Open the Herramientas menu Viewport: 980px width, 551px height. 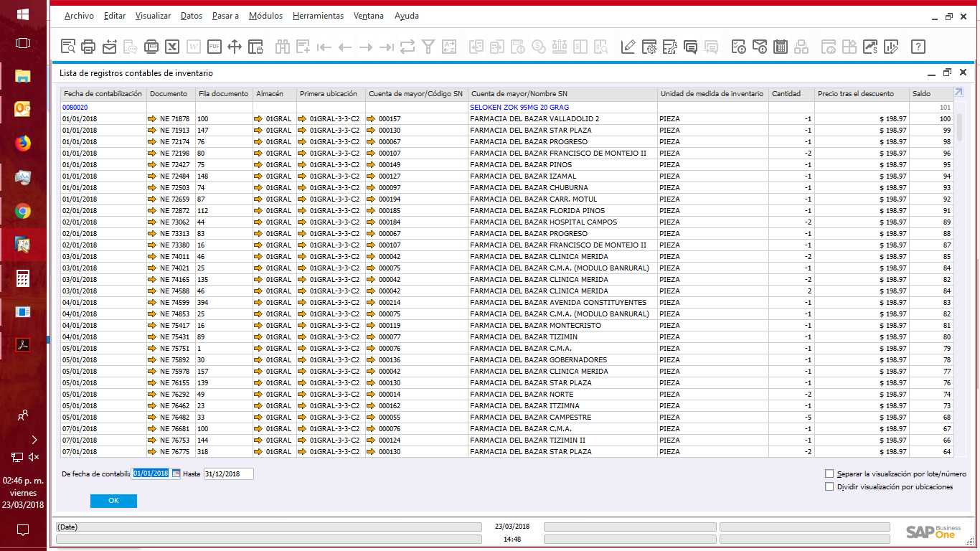coord(318,16)
